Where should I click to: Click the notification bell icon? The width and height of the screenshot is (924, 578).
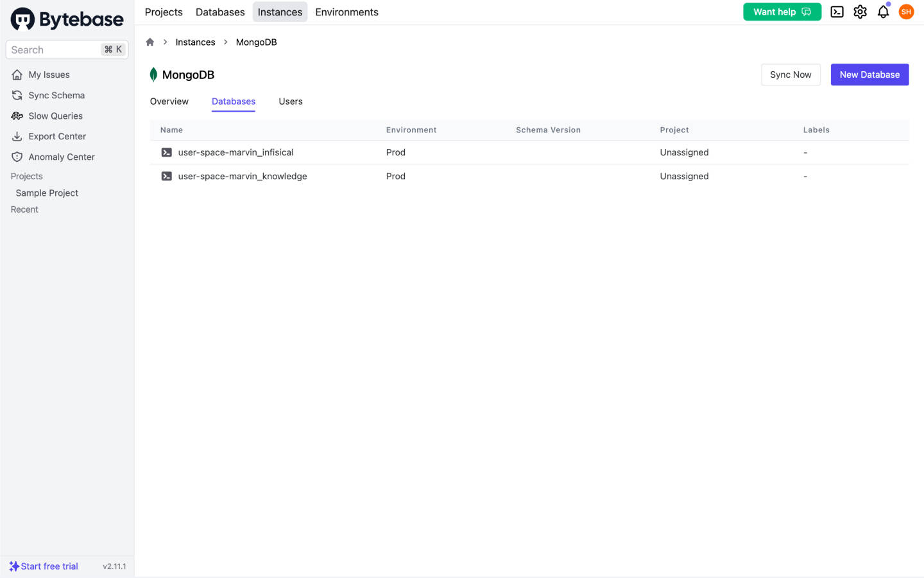(x=883, y=12)
